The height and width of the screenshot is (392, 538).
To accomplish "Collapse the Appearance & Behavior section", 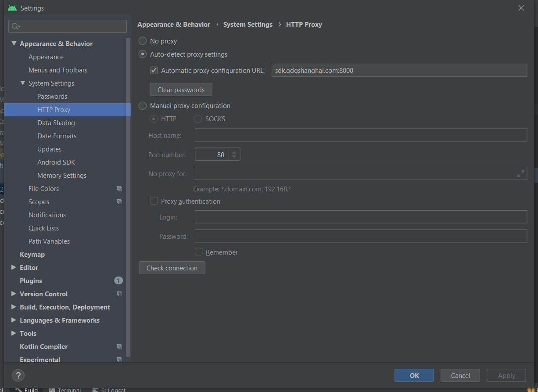I will pos(14,43).
